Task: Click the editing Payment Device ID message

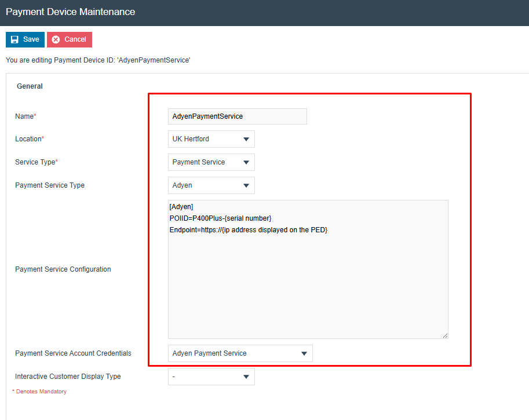Action: 98,60
